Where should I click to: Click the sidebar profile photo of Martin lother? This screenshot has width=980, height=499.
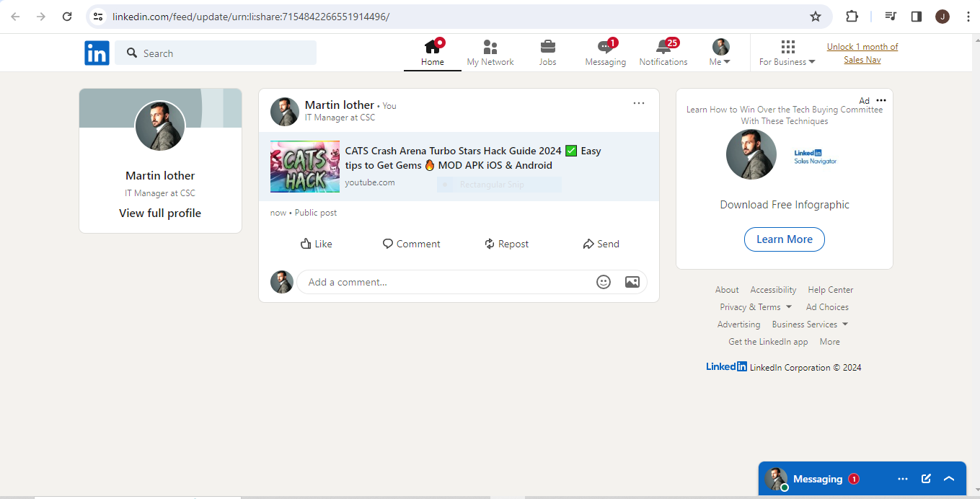point(160,125)
